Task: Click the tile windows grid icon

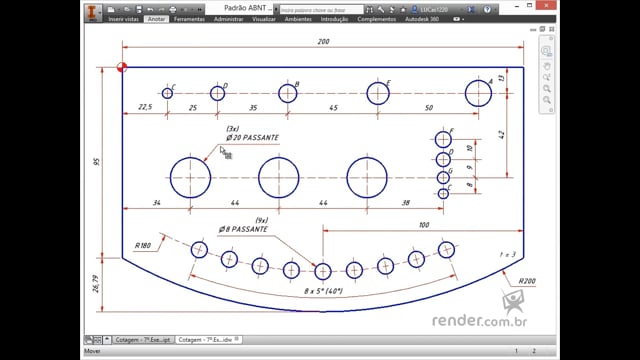Action: 98,340
